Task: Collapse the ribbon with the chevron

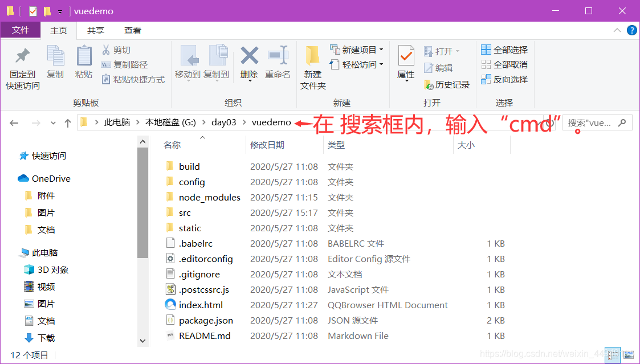Action: click(617, 30)
